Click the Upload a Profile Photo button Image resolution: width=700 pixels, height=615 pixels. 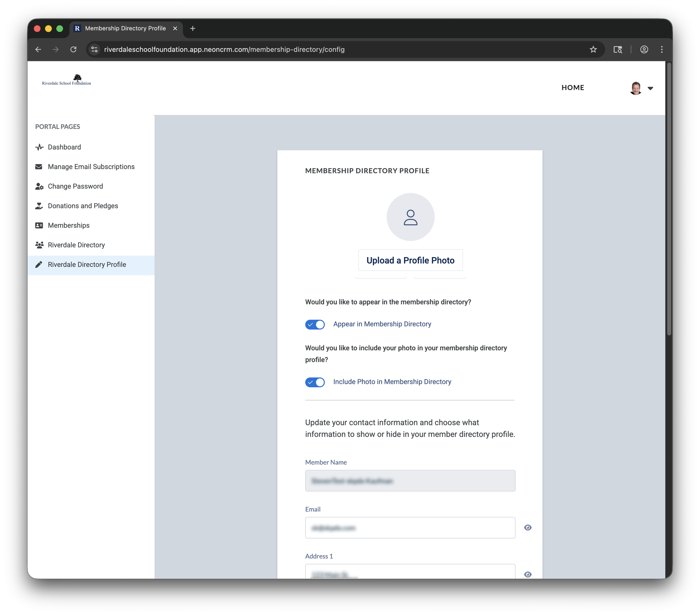410,260
